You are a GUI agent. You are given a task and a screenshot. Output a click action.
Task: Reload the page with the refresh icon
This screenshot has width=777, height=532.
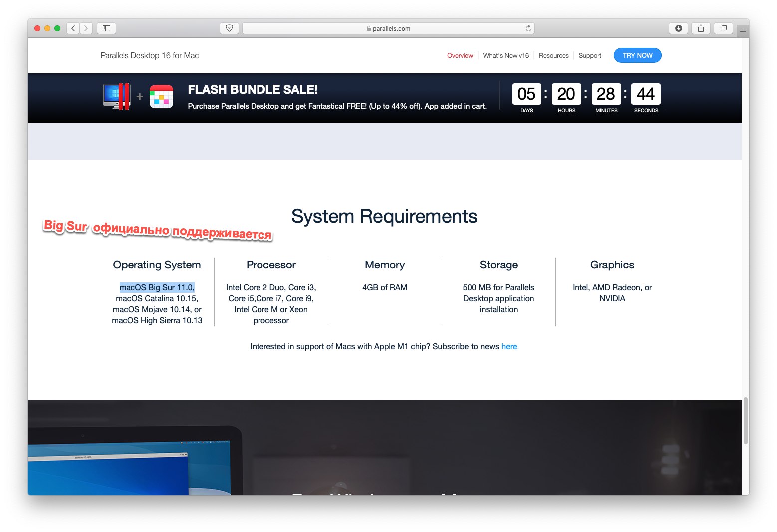pyautogui.click(x=528, y=28)
